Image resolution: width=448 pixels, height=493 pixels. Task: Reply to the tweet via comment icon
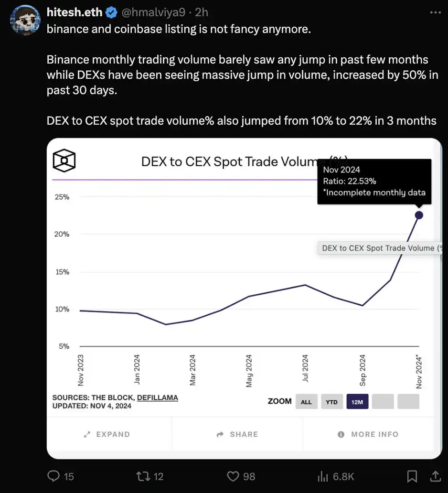pos(55,476)
